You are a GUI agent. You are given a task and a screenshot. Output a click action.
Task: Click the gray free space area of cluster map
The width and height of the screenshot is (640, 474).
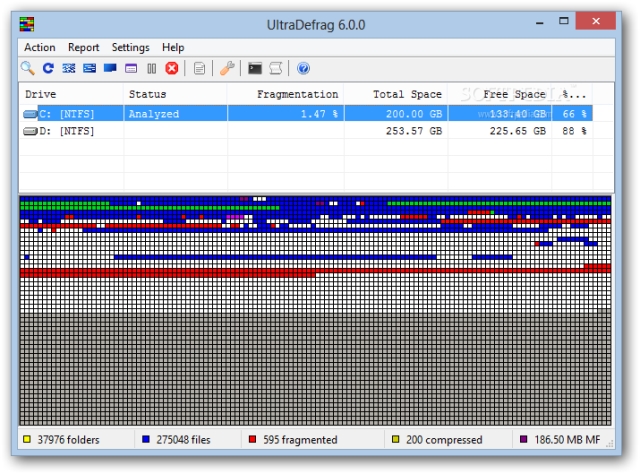click(x=315, y=369)
